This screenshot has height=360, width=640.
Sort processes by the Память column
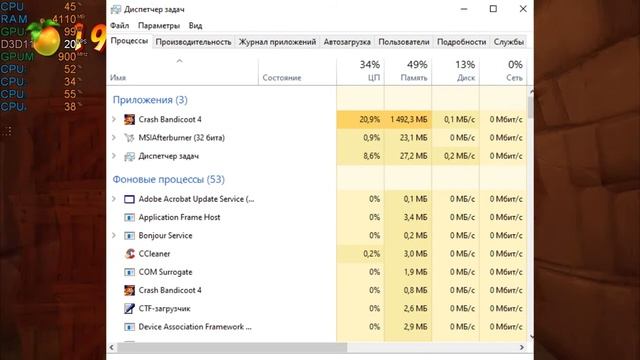tap(408, 71)
